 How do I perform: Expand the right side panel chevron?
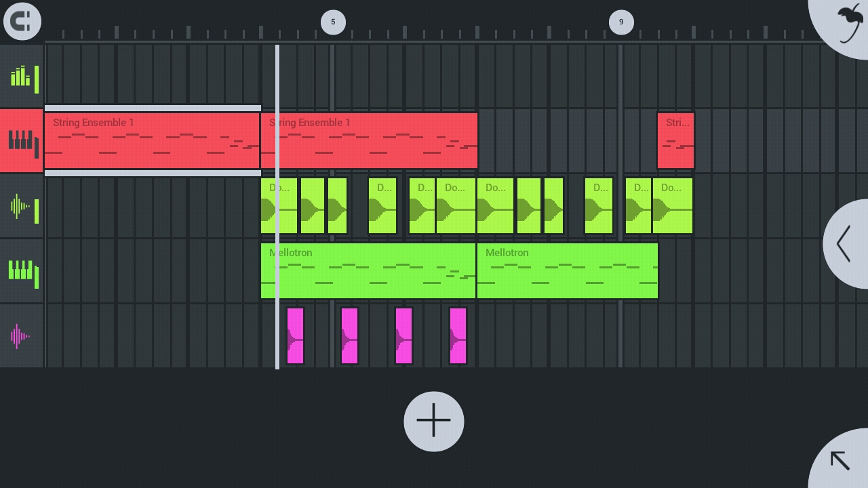(845, 244)
